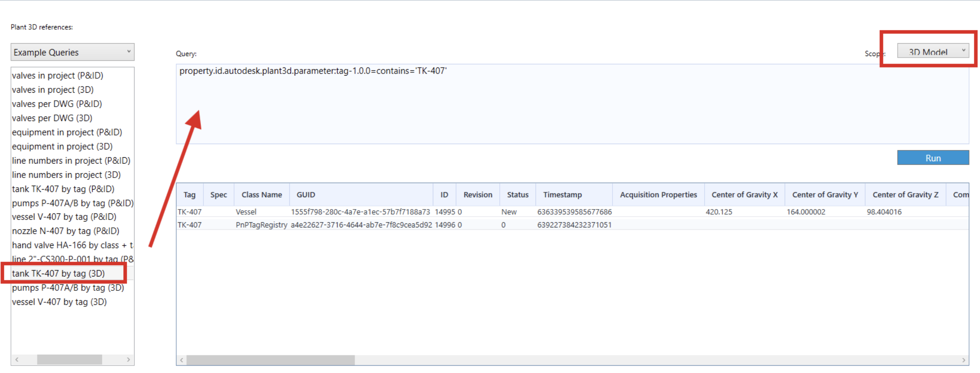Click the Revision column header
This screenshot has height=373, width=980.
click(478, 195)
